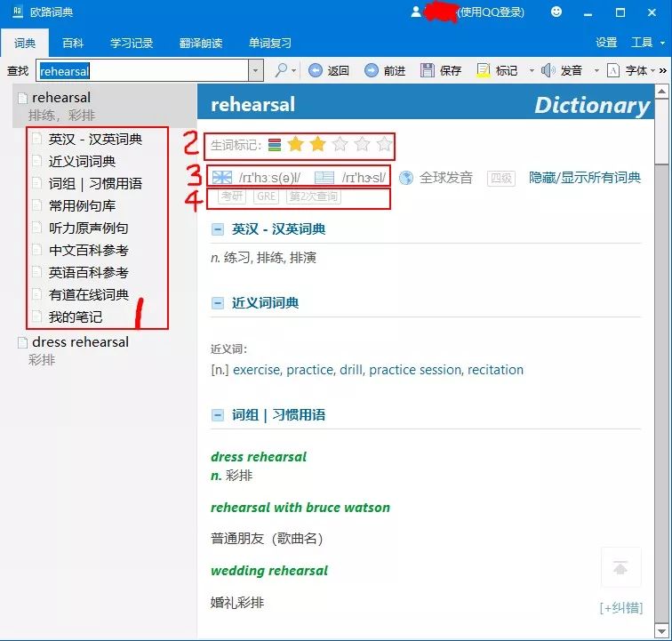
Task: Open the 工具 menu dropdown
Action: click(x=662, y=43)
